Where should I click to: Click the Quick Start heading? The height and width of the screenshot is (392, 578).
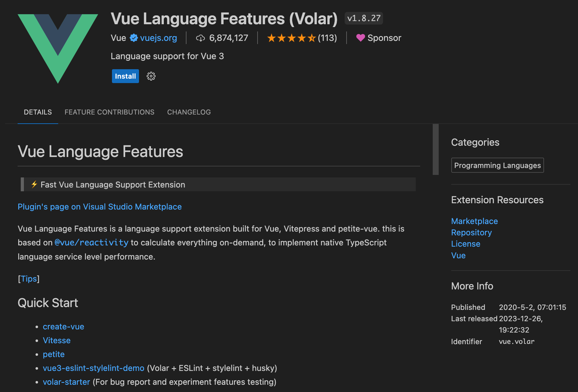pos(48,303)
